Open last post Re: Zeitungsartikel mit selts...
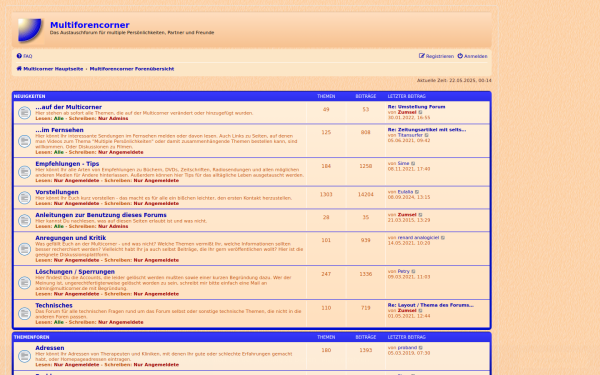This screenshot has width=600, height=375. [427, 130]
